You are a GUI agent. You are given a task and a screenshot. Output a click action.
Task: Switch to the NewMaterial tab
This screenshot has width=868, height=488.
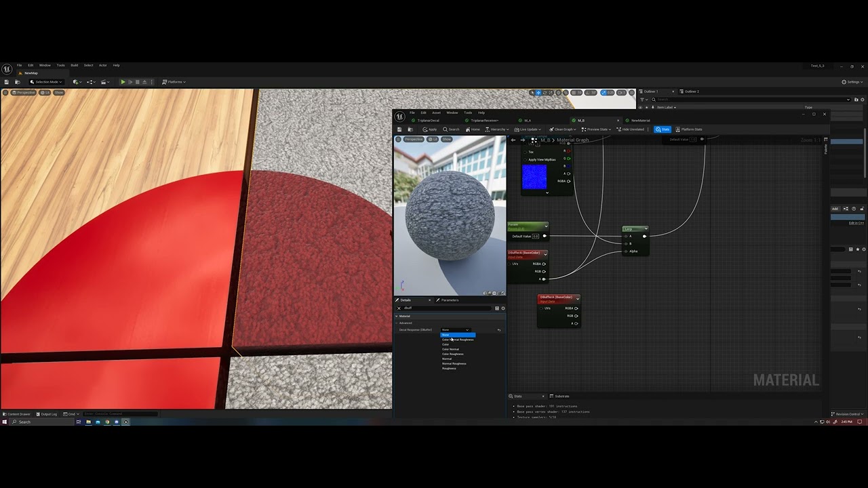click(640, 121)
